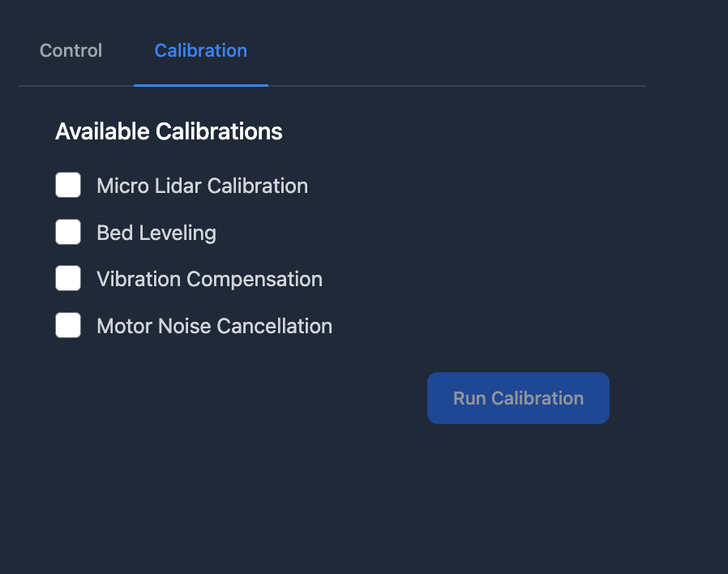Select the Calibration tab

[200, 50]
